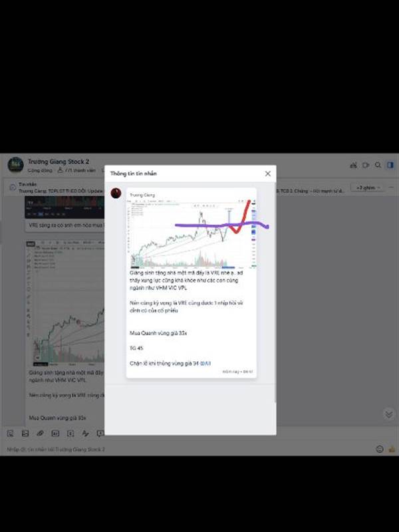Open the VRE chart image in dialog
The height and width of the screenshot is (532, 399).
click(x=192, y=234)
